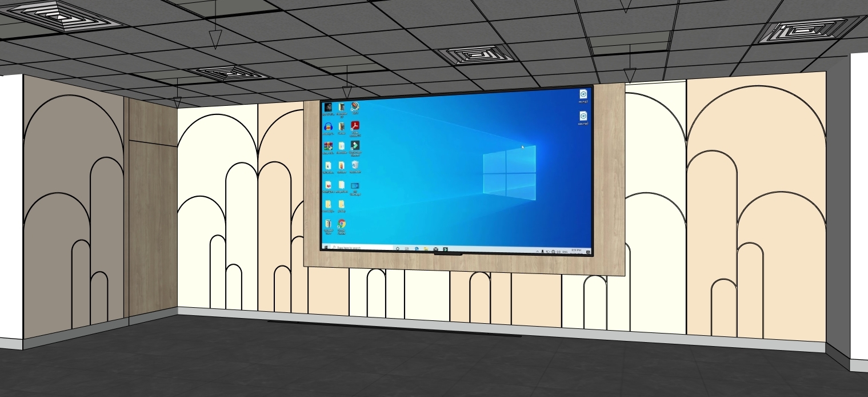Image resolution: width=868 pixels, height=397 pixels.
Task: Click the Cortana circle on the taskbar
Action: click(x=398, y=249)
